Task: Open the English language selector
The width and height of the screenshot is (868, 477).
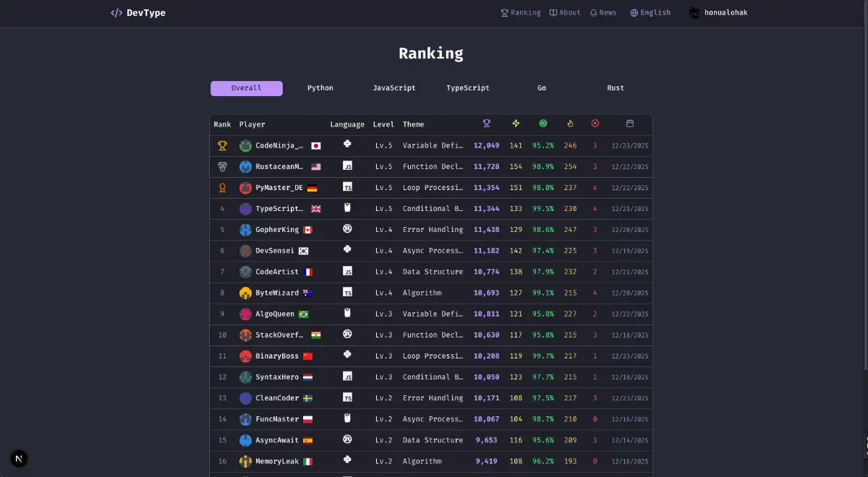Action: pyautogui.click(x=650, y=12)
